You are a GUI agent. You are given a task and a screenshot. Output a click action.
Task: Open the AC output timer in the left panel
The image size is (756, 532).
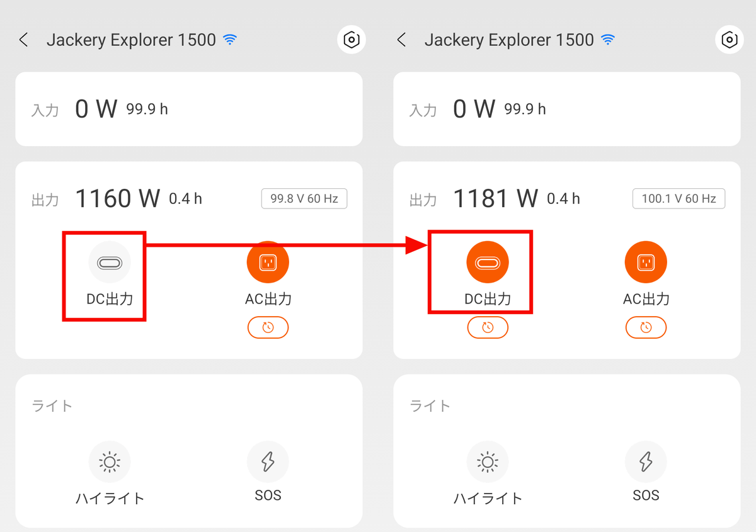click(x=268, y=327)
